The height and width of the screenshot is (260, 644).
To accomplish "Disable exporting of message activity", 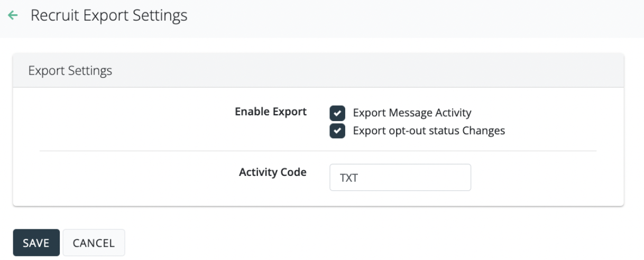I will click(337, 113).
